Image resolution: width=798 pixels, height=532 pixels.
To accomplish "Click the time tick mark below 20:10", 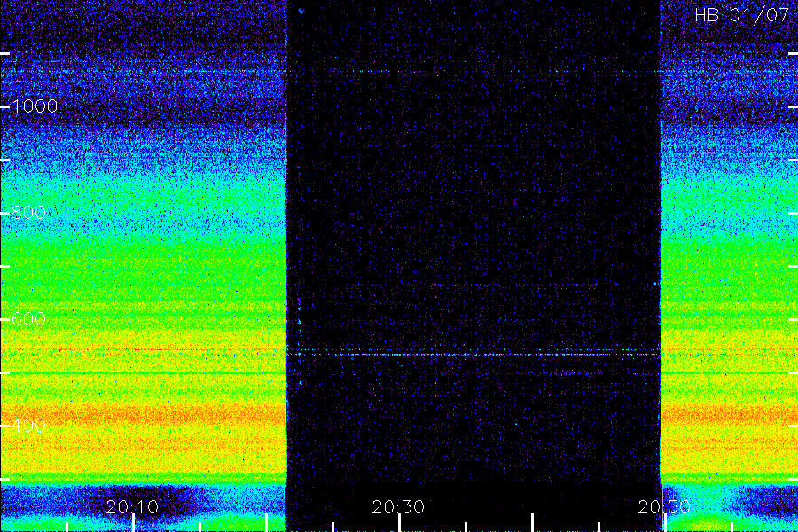I will pyautogui.click(x=133, y=523).
